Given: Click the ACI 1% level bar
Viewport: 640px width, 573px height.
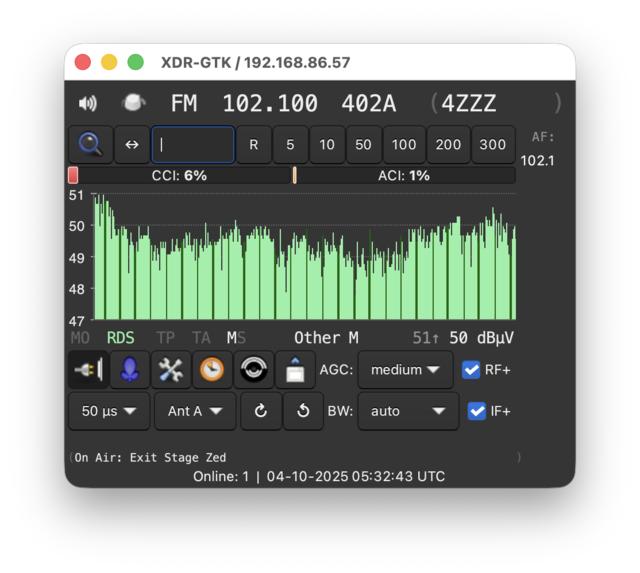Looking at the screenshot, I should pyautogui.click(x=404, y=175).
